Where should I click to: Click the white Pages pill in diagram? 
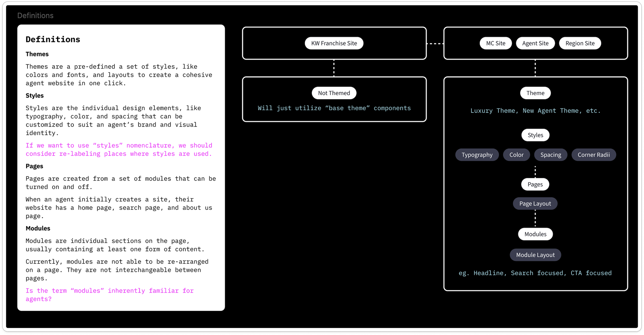pyautogui.click(x=535, y=184)
